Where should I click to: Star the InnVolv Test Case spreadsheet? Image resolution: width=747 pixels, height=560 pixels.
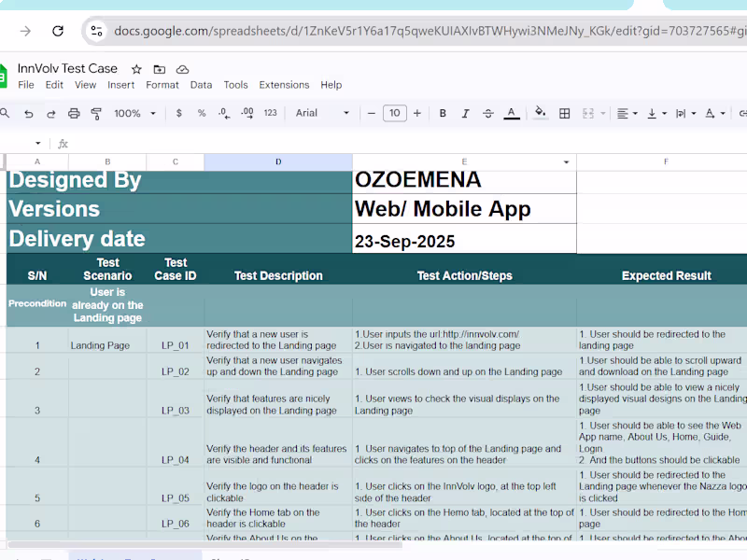(134, 67)
